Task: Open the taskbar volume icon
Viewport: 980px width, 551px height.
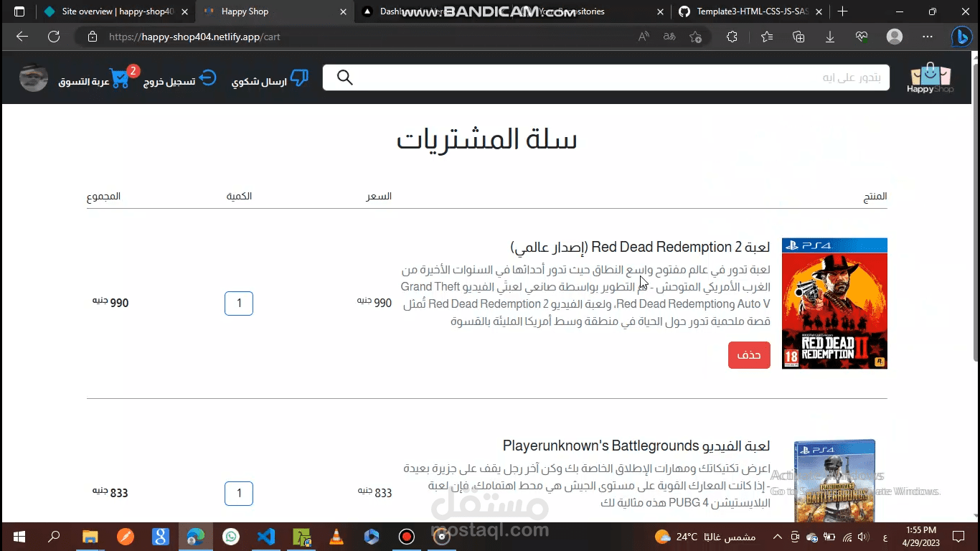Action: coord(862,537)
